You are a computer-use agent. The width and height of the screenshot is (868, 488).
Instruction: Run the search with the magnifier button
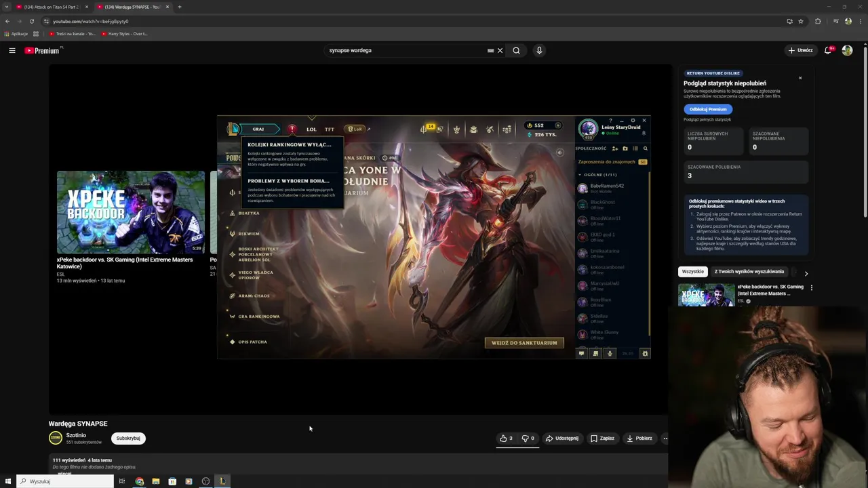[x=516, y=50]
